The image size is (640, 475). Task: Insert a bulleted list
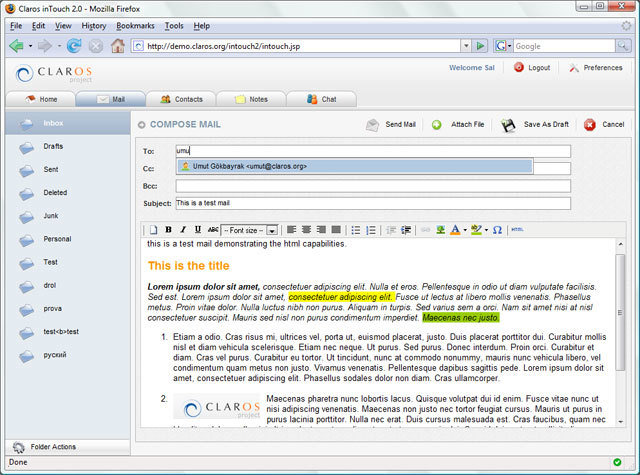356,230
